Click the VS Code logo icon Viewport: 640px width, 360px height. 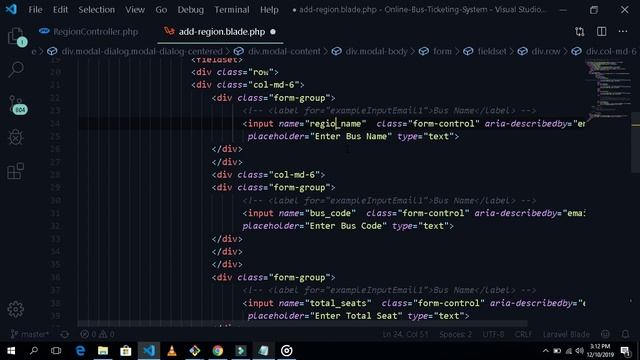pos(11,9)
